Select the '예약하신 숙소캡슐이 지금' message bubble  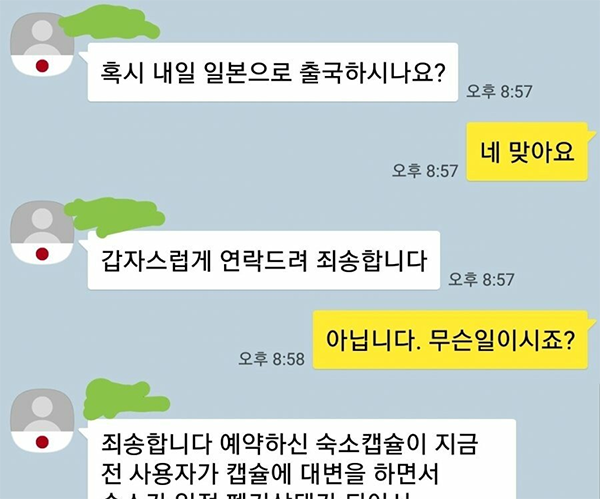coord(302,459)
